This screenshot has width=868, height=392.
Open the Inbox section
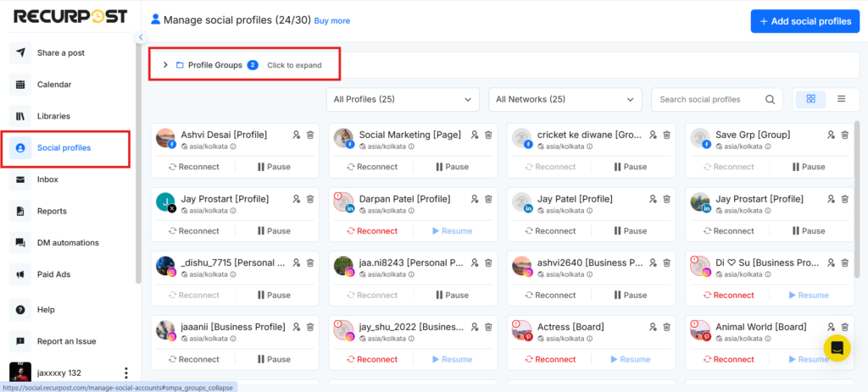tap(47, 179)
